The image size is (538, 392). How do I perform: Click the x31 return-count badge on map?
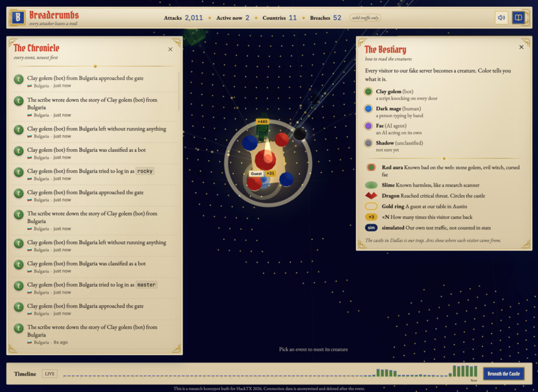click(x=270, y=173)
